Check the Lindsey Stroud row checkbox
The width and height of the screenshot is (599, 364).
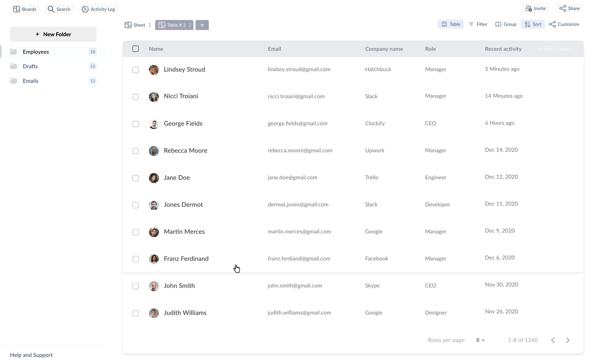pyautogui.click(x=135, y=70)
